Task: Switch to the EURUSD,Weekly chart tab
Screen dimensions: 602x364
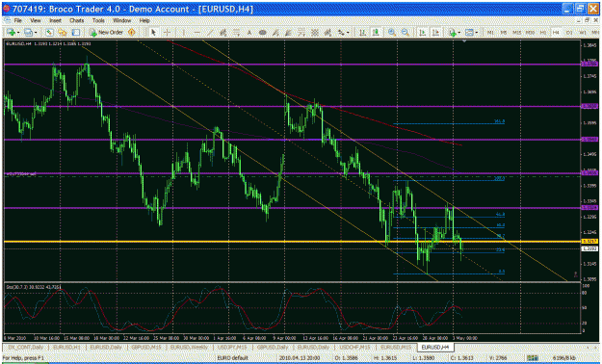Action: point(189,347)
